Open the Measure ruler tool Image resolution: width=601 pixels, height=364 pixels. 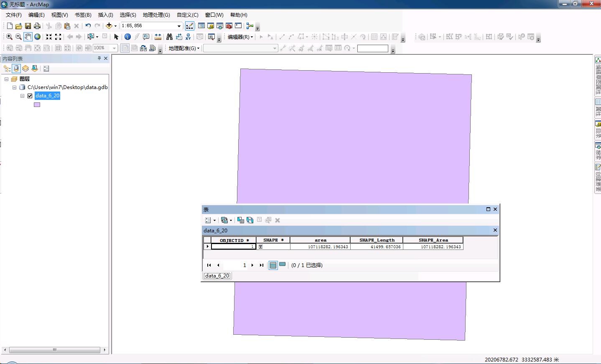(x=158, y=37)
